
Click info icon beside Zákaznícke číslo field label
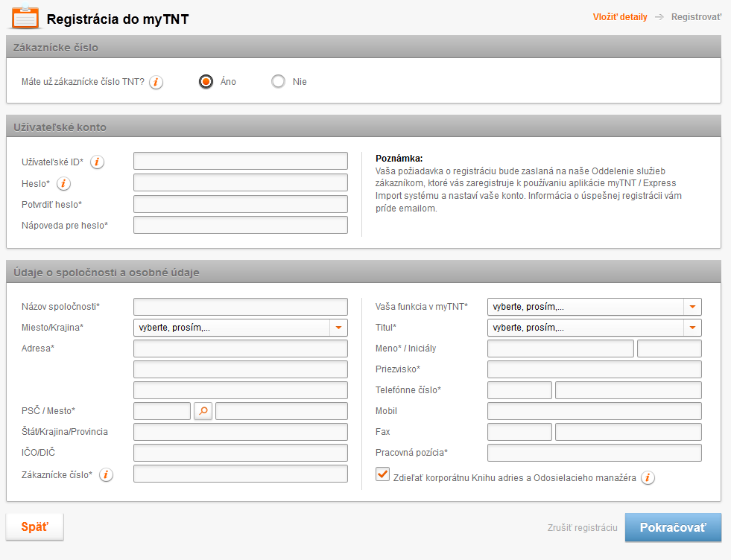107,475
